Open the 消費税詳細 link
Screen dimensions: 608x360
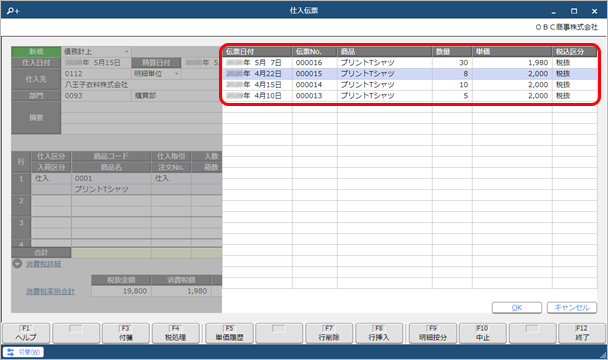(x=43, y=264)
